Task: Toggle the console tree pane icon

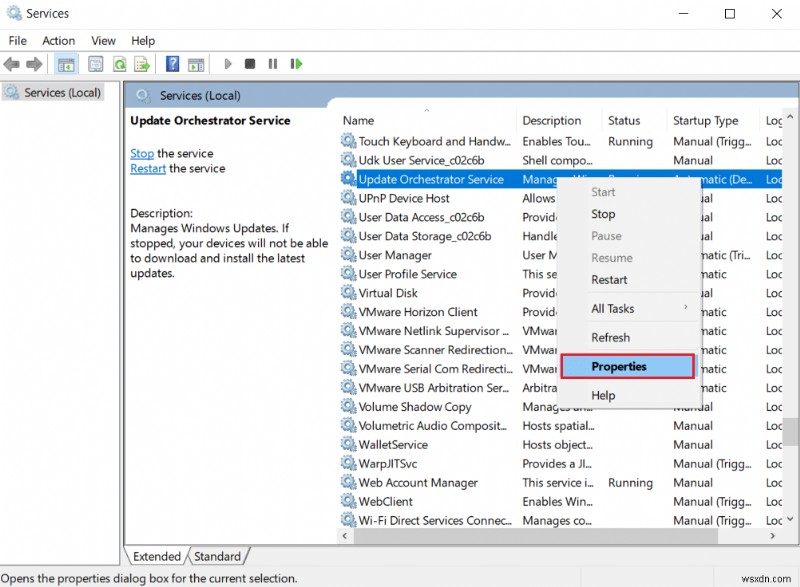Action: [65, 63]
